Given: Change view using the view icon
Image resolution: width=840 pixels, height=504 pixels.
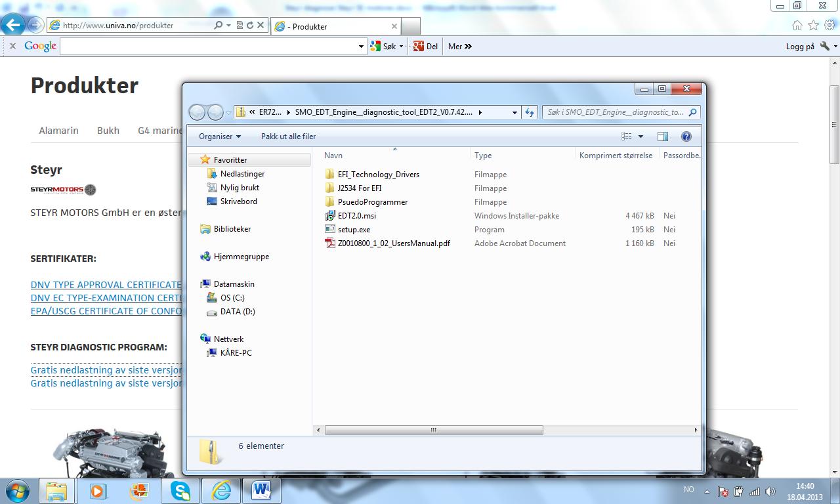Looking at the screenshot, I should click(626, 136).
